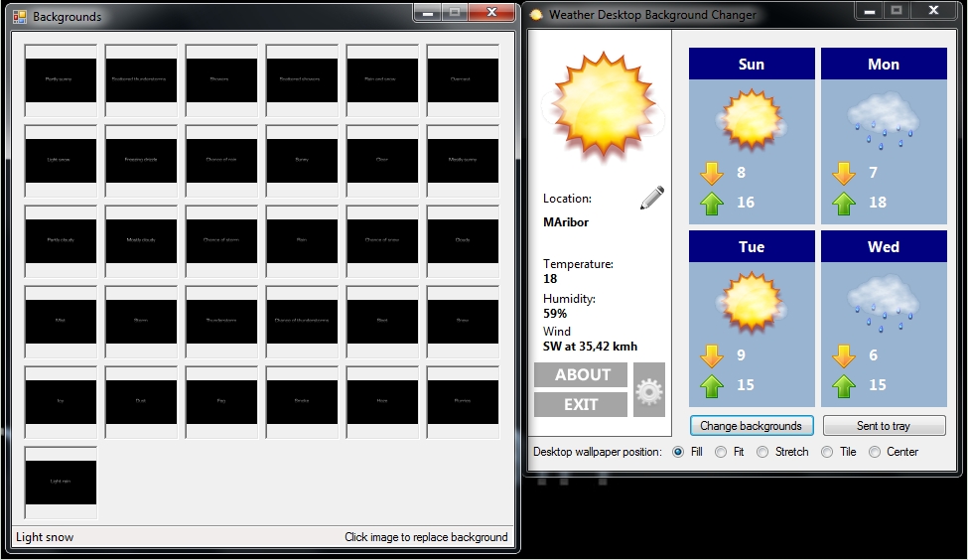968x560 pixels.
Task: Select the Fill wallpaper position option
Action: point(679,452)
